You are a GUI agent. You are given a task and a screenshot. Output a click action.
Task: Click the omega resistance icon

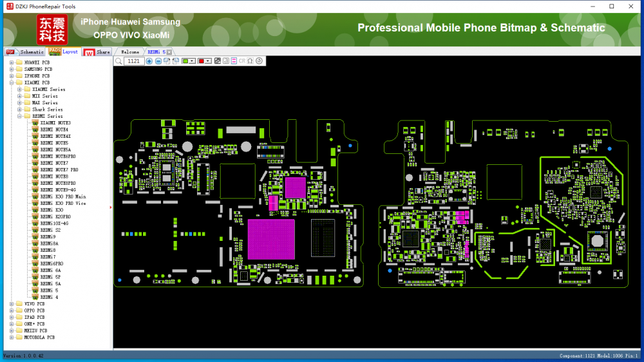pyautogui.click(x=250, y=61)
